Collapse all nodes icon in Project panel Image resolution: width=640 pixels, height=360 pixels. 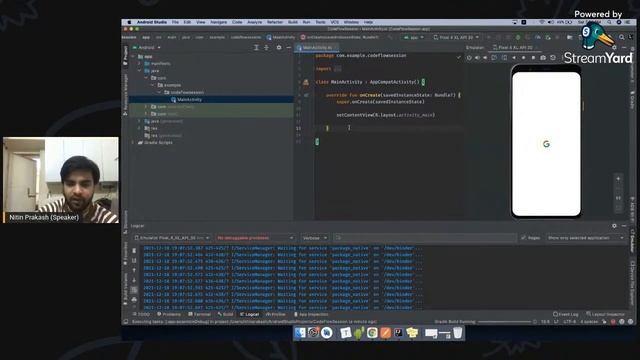pyautogui.click(x=266, y=48)
